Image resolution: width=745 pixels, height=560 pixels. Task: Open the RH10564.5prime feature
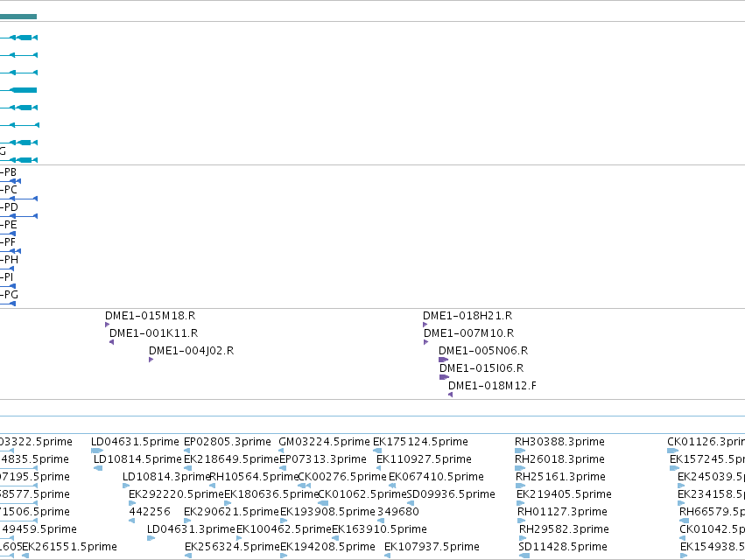pyautogui.click(x=254, y=477)
